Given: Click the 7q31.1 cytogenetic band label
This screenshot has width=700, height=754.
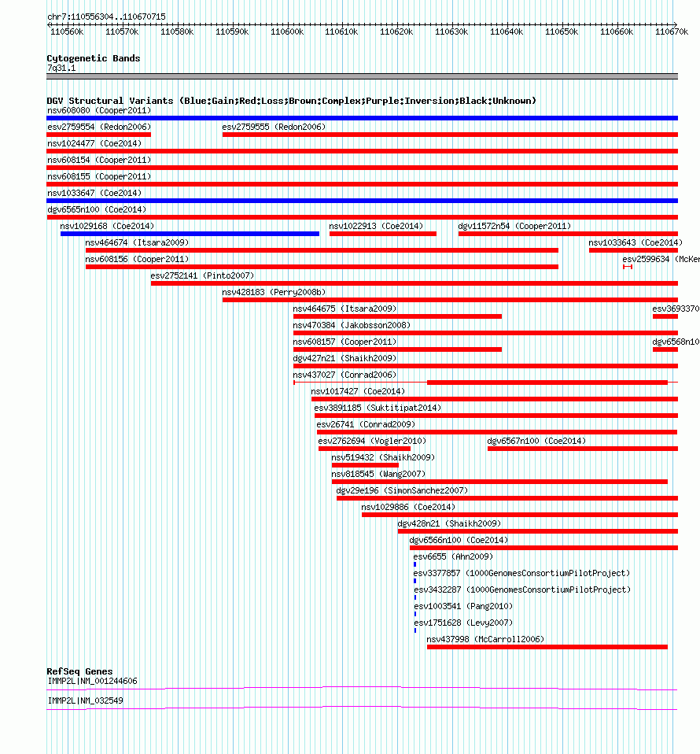Looking at the screenshot, I should coord(61,68).
